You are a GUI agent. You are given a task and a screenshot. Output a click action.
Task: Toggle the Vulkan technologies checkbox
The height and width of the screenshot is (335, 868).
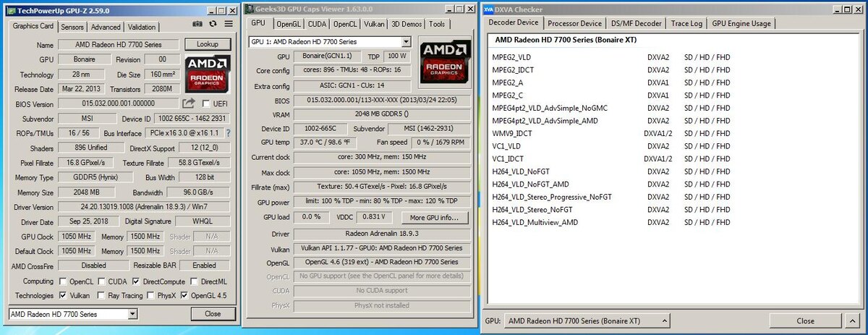(64, 295)
